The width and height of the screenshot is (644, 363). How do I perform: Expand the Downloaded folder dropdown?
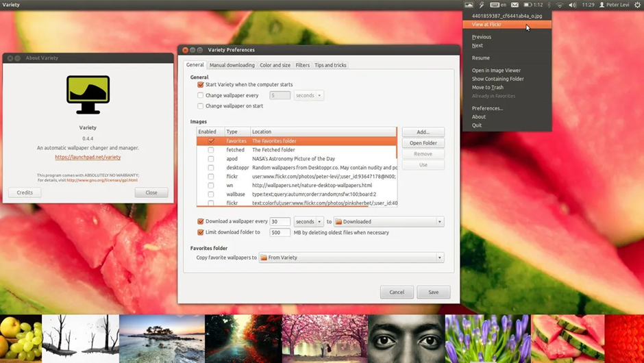389,222
